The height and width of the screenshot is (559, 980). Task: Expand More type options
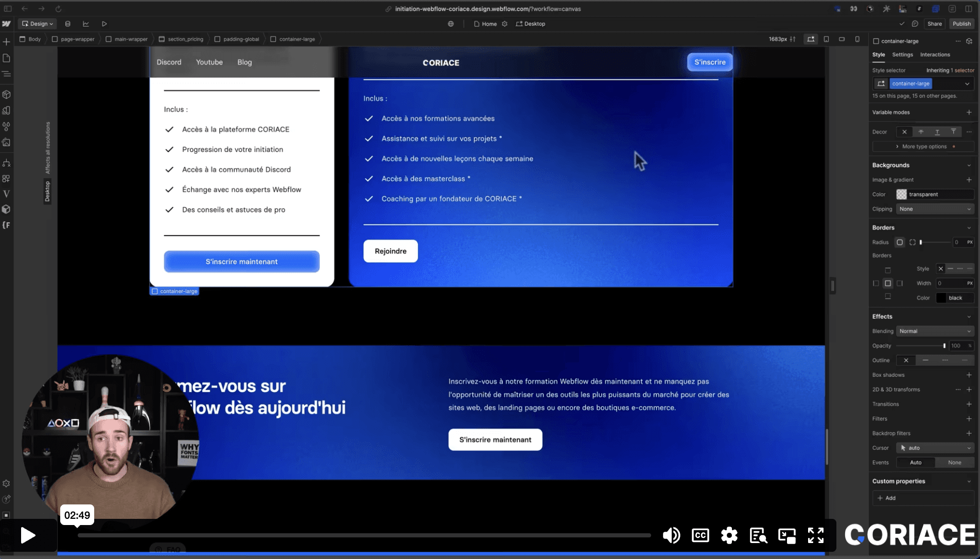(923, 147)
